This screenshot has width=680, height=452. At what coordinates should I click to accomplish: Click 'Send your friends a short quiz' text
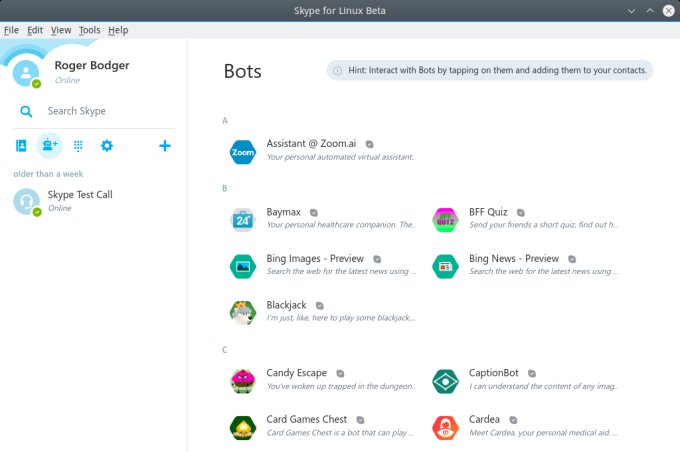[544, 225]
